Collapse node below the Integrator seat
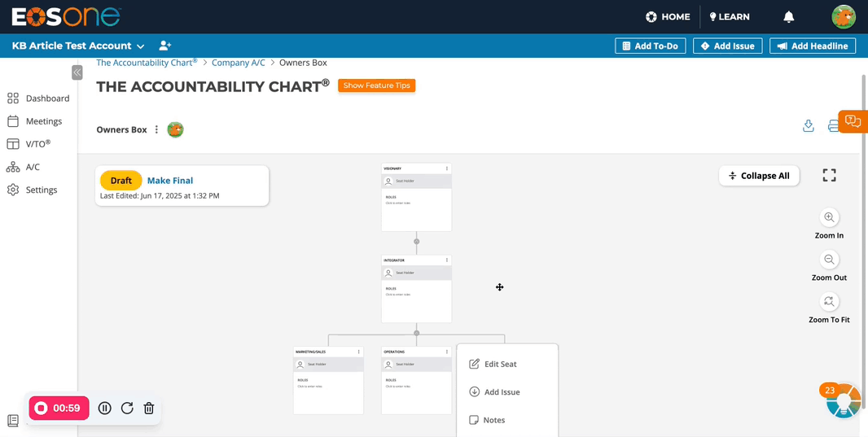Screen dimensions: 868x437 (x=416, y=333)
